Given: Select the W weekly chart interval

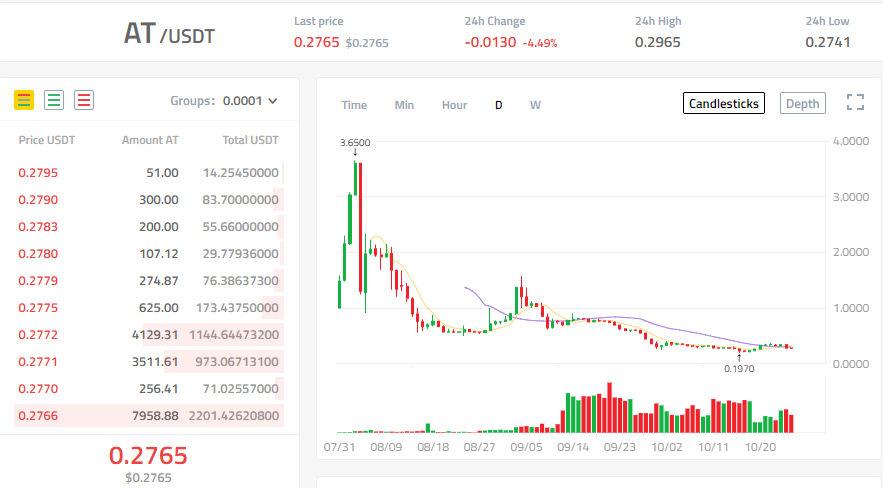Looking at the screenshot, I should (535, 105).
